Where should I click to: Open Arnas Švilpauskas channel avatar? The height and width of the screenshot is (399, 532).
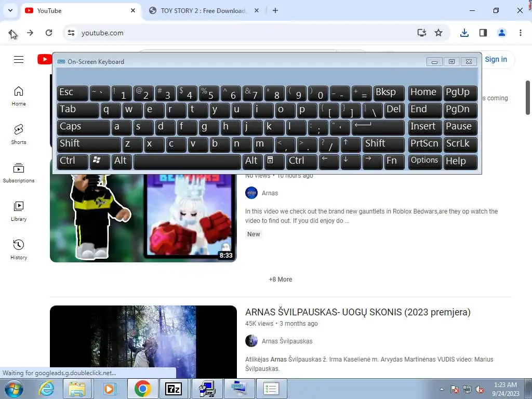[251, 341]
